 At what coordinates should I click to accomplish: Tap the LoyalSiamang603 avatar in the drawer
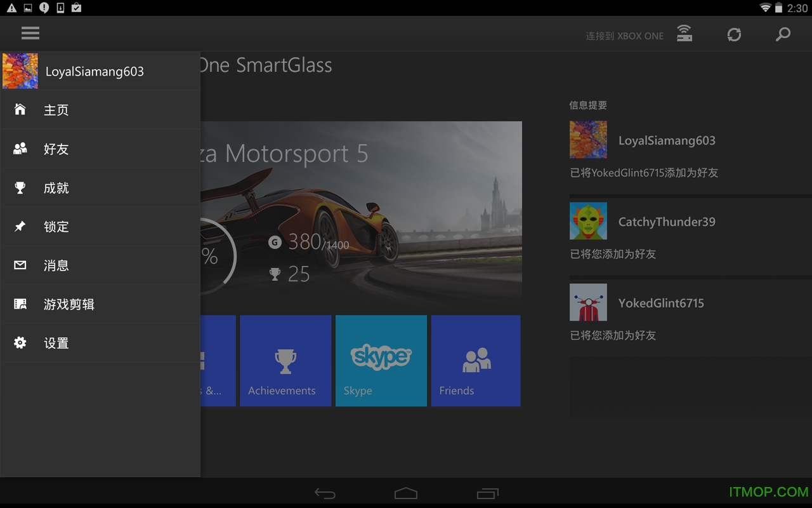click(x=20, y=70)
